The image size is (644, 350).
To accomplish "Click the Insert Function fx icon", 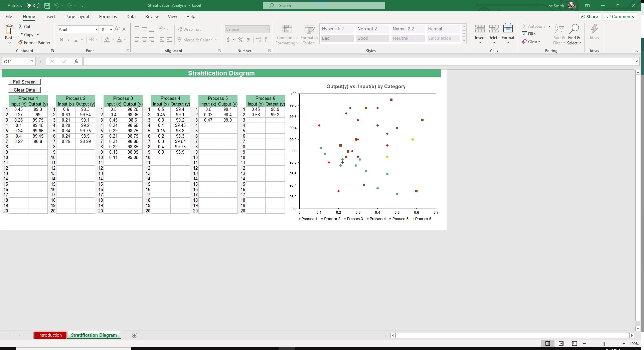I will 76,61.
